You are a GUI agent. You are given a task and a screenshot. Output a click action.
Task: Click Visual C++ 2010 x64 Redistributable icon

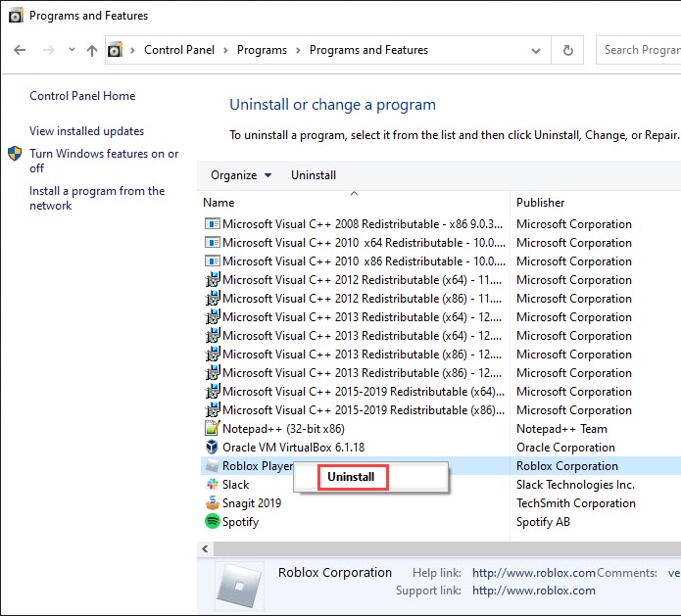(x=212, y=243)
